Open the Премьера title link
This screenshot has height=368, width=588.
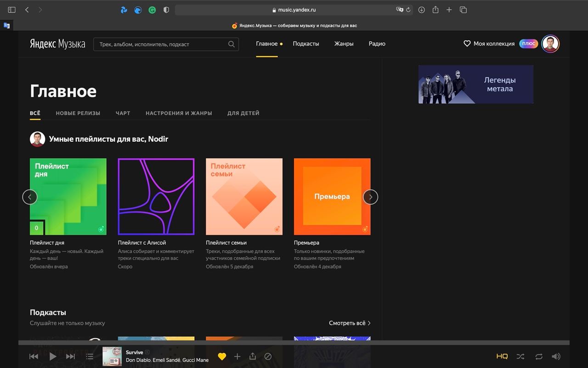pos(306,242)
